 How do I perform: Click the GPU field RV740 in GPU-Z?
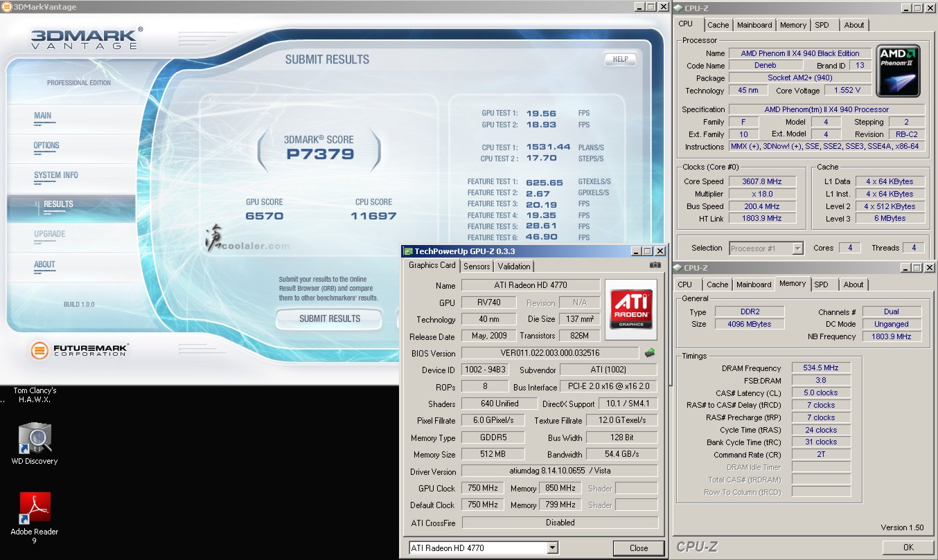point(489,302)
